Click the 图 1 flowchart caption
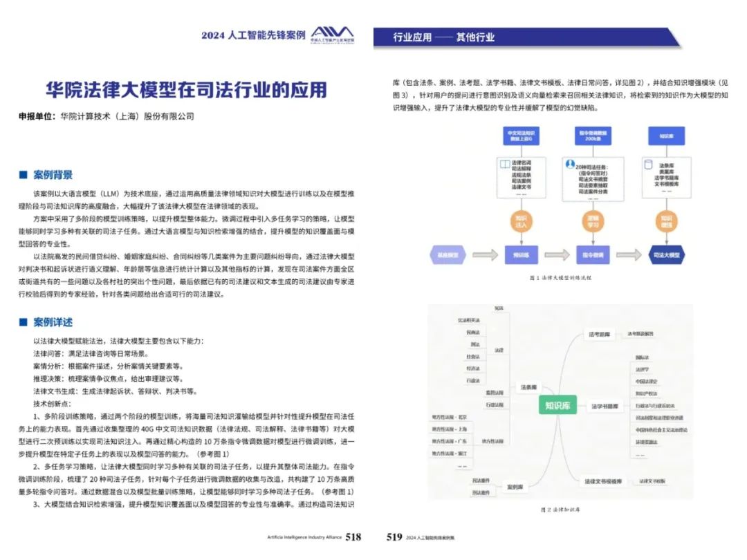This screenshot has height=560, width=747. [560, 278]
